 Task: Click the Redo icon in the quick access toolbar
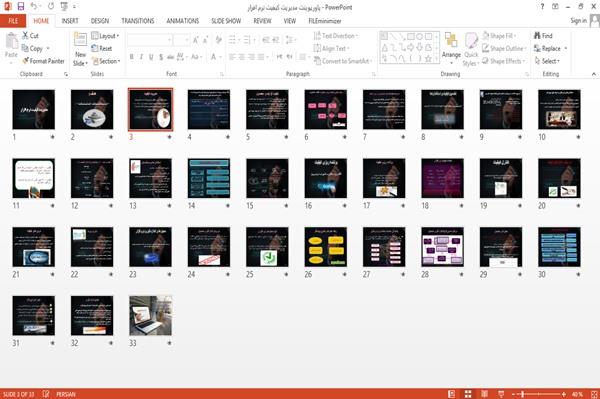pyautogui.click(x=51, y=7)
